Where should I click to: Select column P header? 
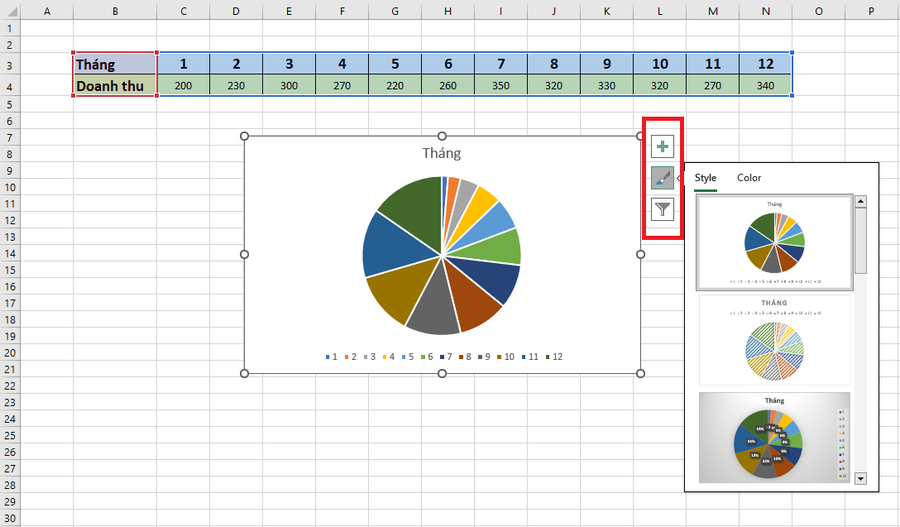click(x=871, y=11)
